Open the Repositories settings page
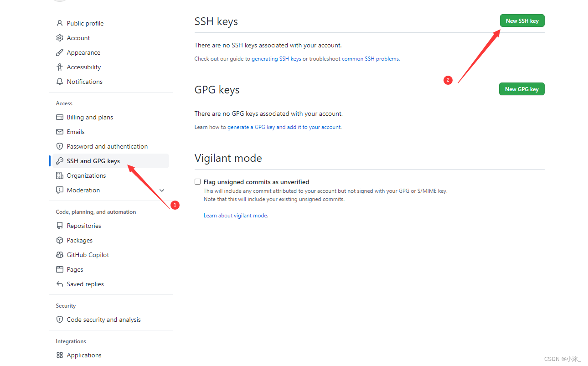 (x=84, y=226)
